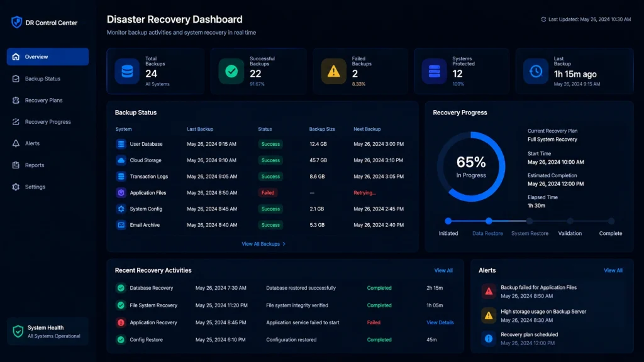The width and height of the screenshot is (644, 362).
Task: Click View All in Recent Recovery Activities
Action: tap(443, 270)
